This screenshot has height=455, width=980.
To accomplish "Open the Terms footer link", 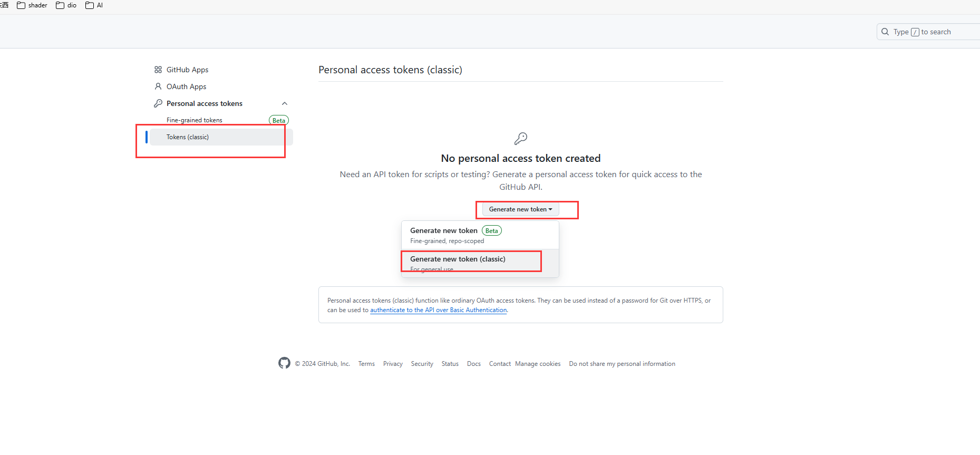I will 366,364.
